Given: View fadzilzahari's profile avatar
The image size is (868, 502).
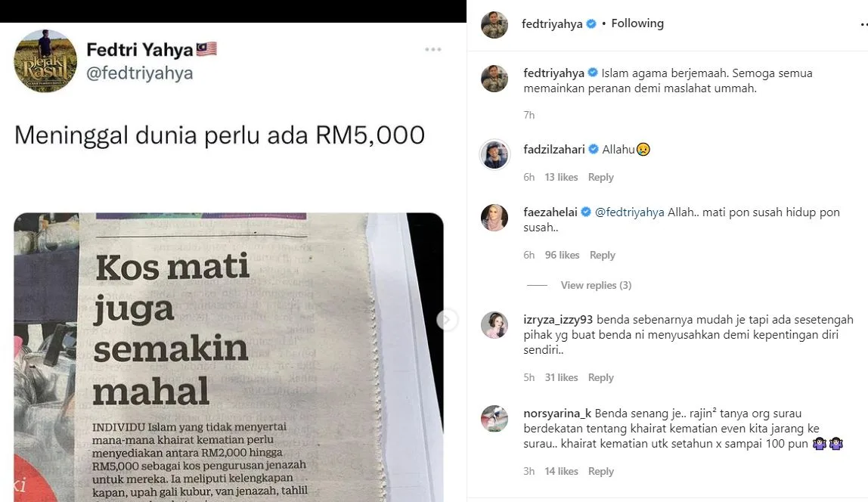Looking at the screenshot, I should (494, 154).
